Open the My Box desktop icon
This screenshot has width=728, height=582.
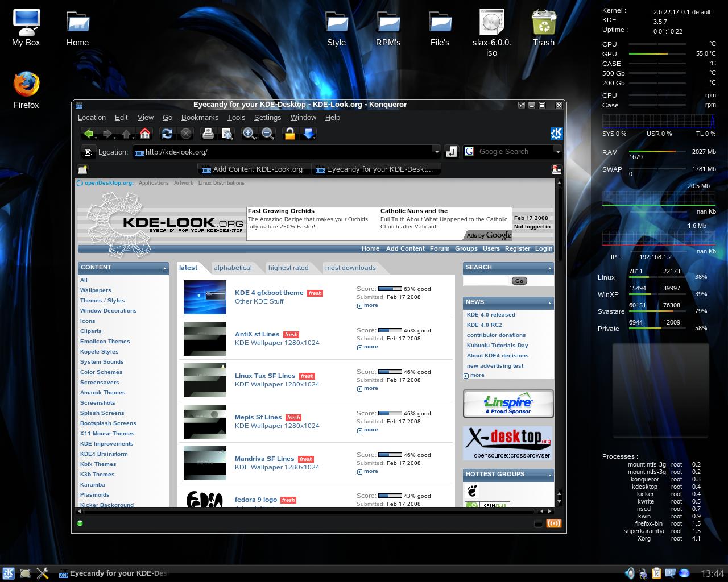26,27
